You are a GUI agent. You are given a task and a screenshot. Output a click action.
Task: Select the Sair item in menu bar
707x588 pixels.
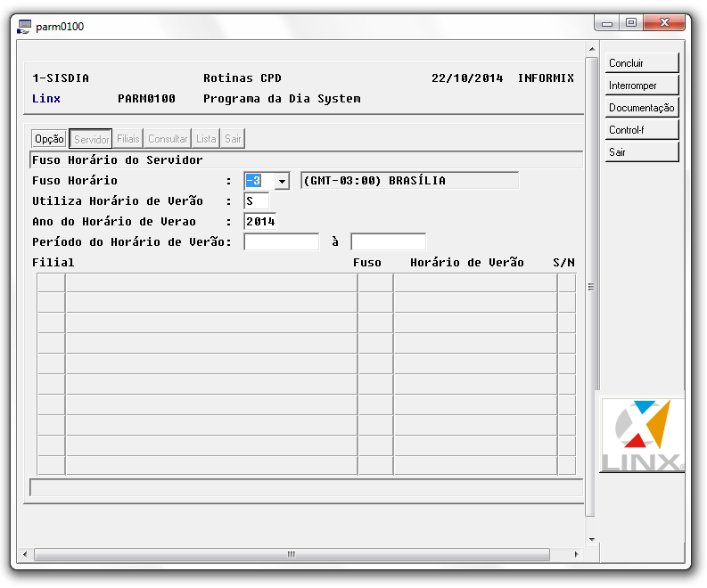point(233,138)
